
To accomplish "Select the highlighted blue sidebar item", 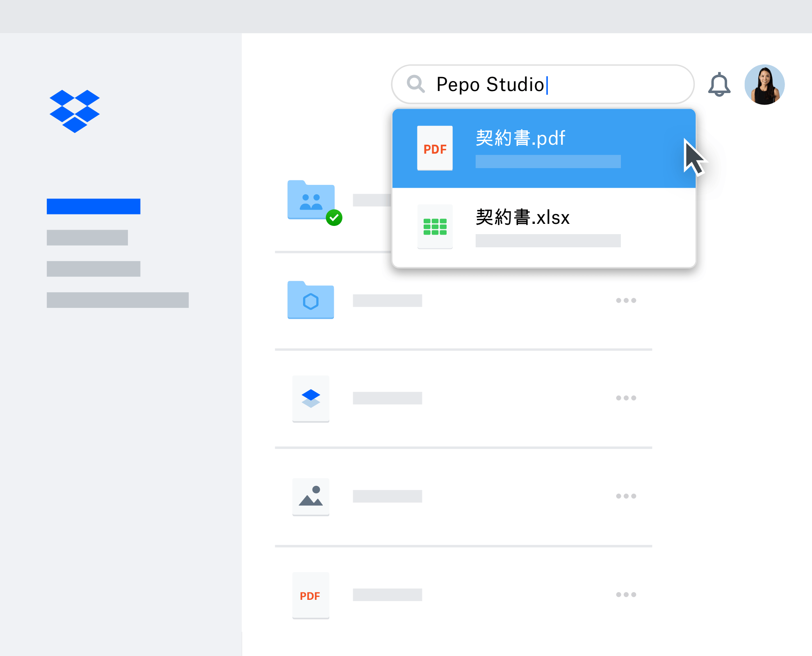I will (x=94, y=206).
